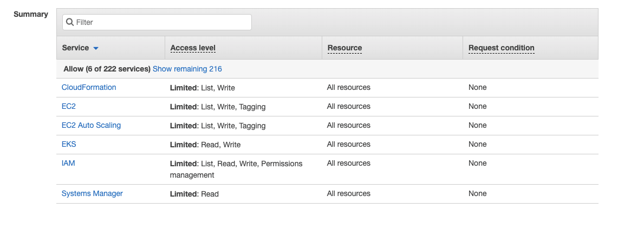
Task: Click All resources in the CloudFormation row
Action: 348,87
